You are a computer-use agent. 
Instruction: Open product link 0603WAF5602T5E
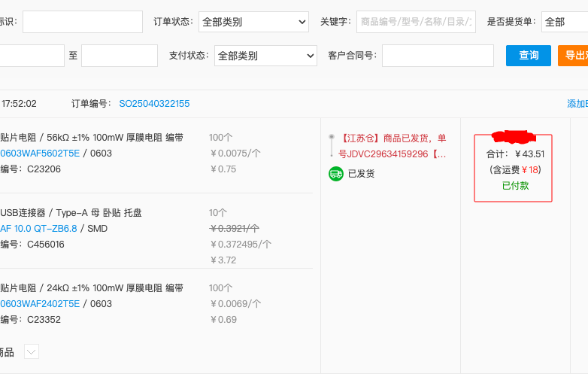40,154
